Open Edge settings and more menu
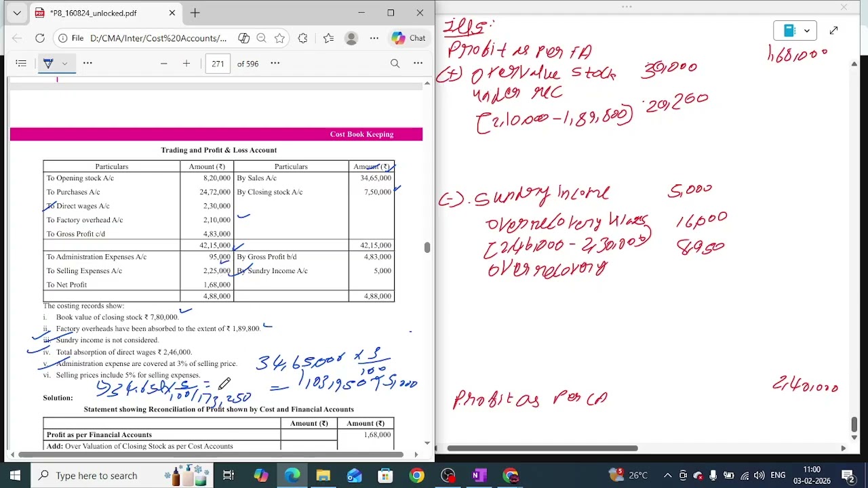This screenshot has width=868, height=488. pos(374,38)
